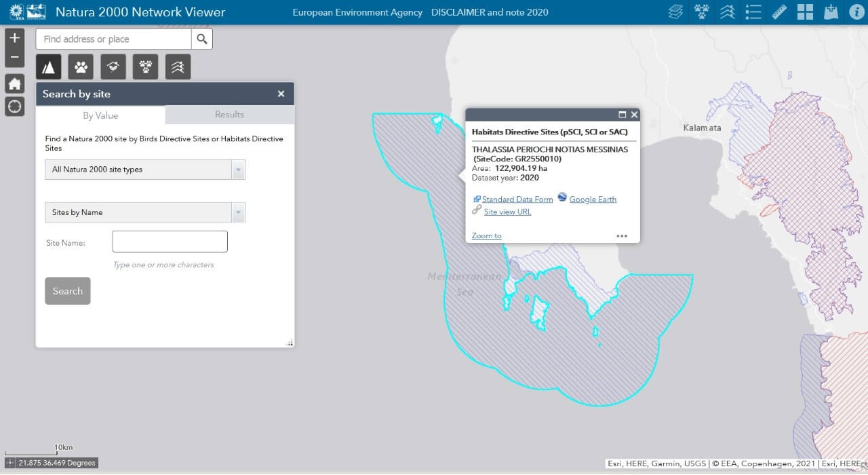Image resolution: width=868 pixels, height=475 pixels.
Task: Zoom in on the map
Action: click(14, 38)
